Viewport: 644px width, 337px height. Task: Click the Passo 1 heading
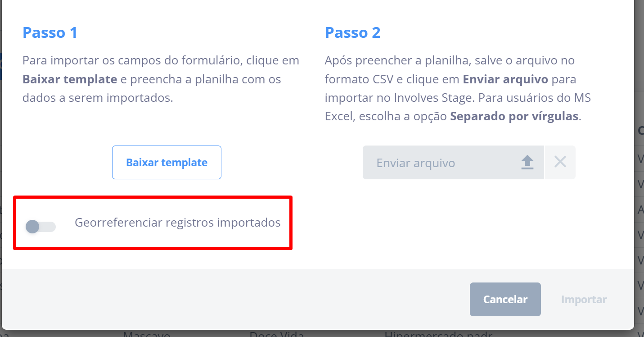click(50, 33)
